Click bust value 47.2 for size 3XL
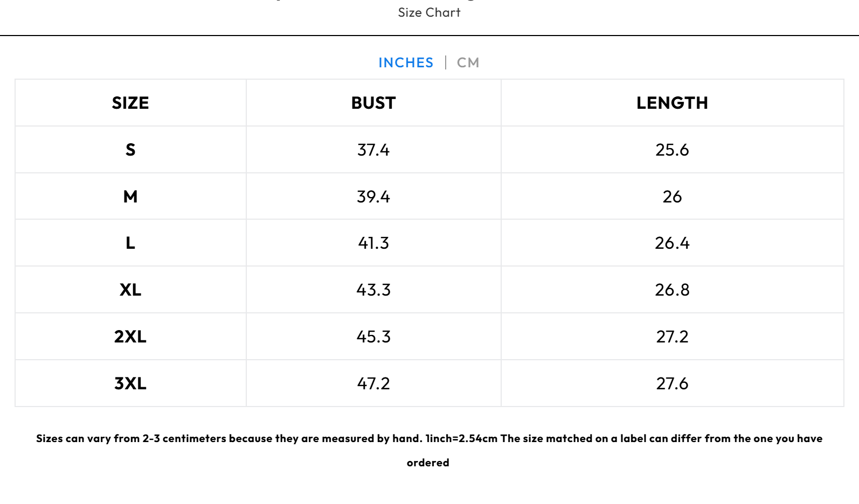The height and width of the screenshot is (504, 859). (373, 383)
